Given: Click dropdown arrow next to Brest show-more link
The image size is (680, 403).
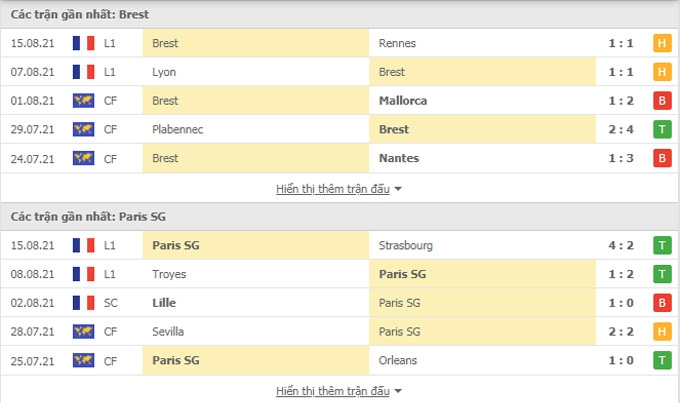Looking at the screenshot, I should 398,189.
